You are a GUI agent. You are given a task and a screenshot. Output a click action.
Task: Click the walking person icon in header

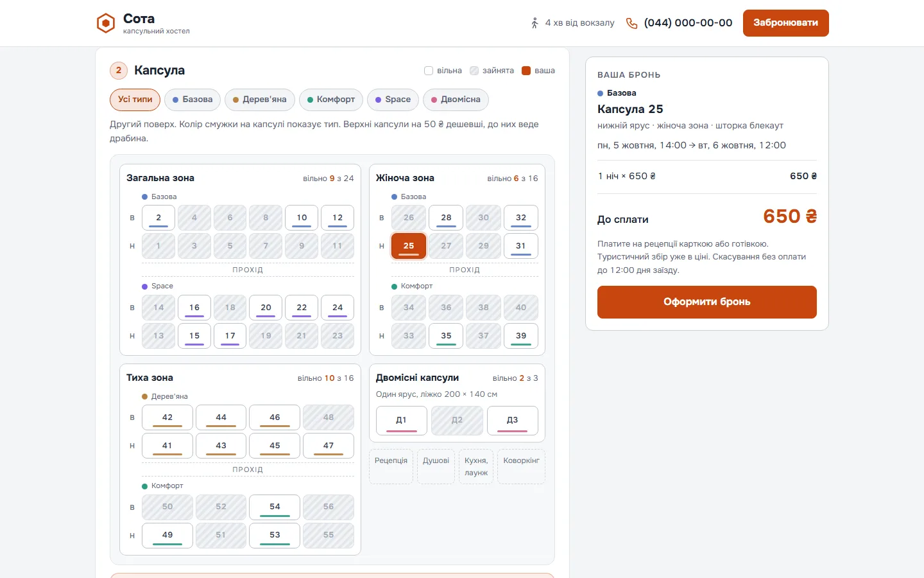point(535,23)
